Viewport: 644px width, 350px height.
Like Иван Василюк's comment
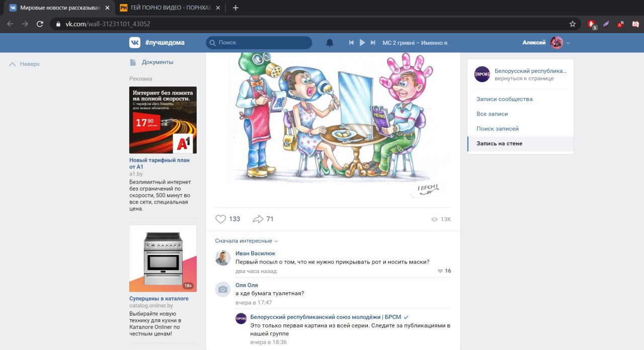pyautogui.click(x=444, y=271)
